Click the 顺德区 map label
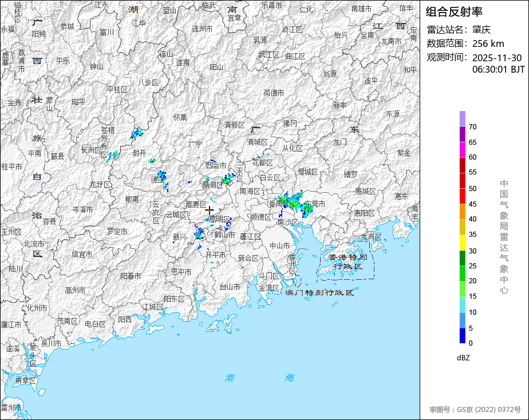 click(261, 217)
